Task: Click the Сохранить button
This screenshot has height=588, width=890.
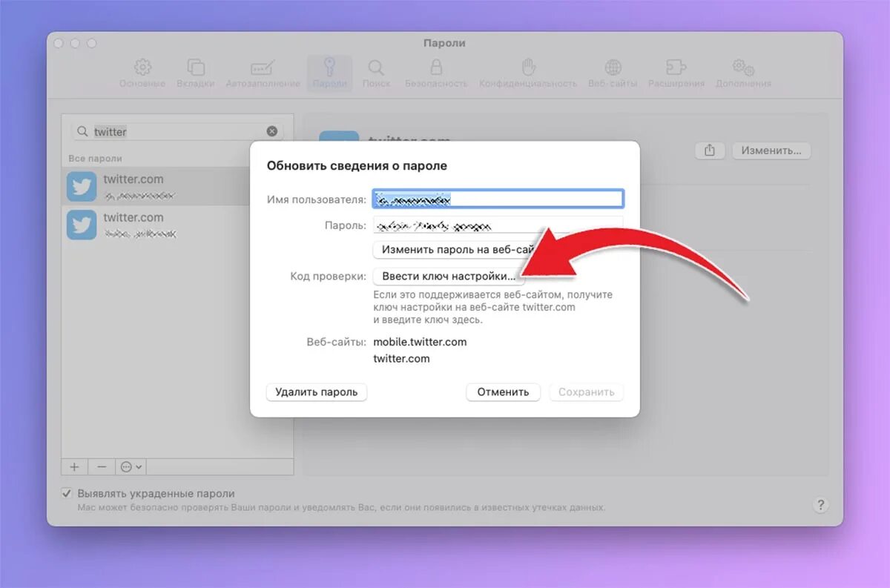Action: tap(587, 392)
